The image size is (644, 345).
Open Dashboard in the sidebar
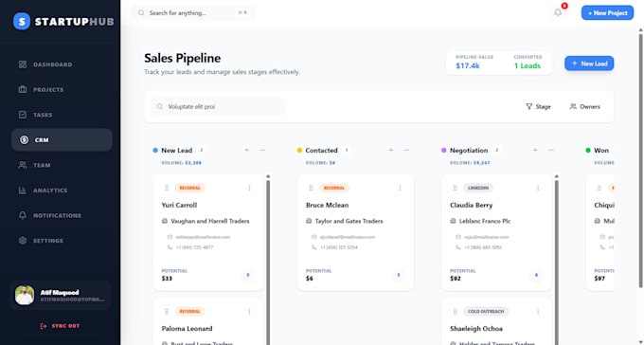coord(62,64)
